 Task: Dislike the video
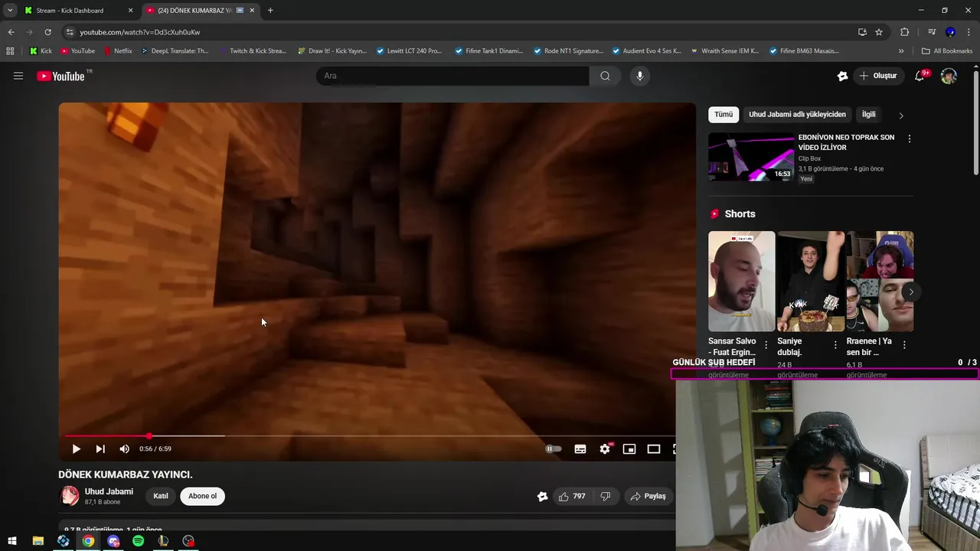point(606,497)
